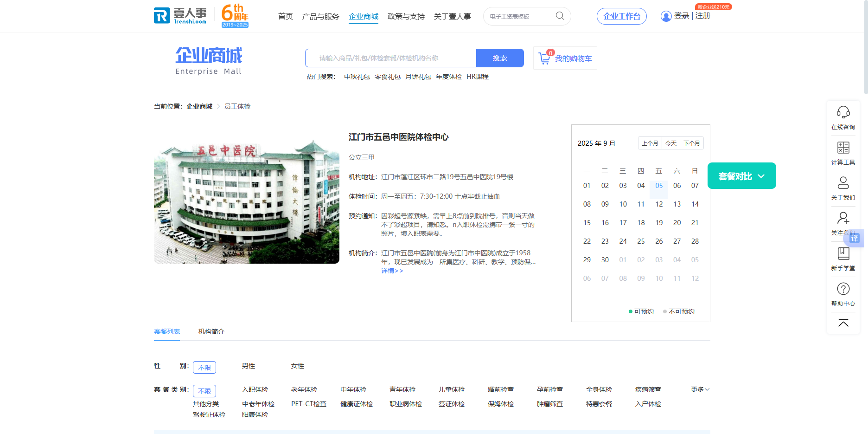Click the user avatar icon beside 登录
Viewport: 868px width, 434px height.
point(666,16)
